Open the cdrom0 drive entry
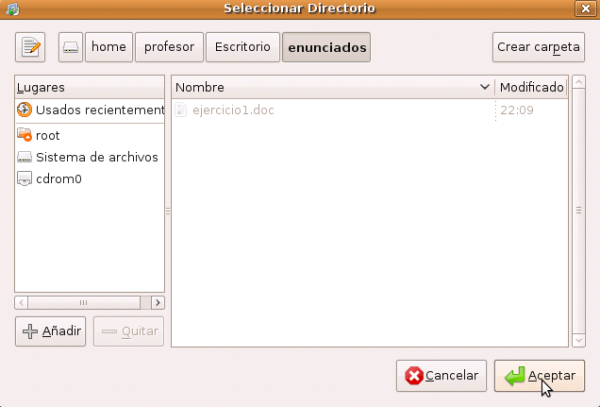 [x=58, y=179]
